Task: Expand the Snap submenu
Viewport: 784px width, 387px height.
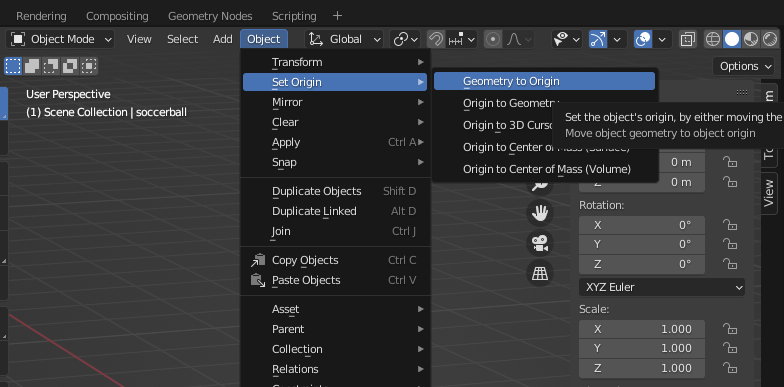Action: pyautogui.click(x=335, y=162)
